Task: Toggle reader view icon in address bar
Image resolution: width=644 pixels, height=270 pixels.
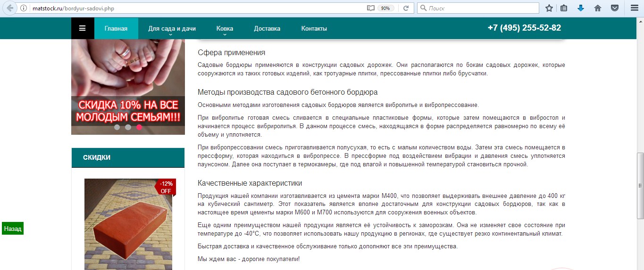Action: click(x=371, y=8)
